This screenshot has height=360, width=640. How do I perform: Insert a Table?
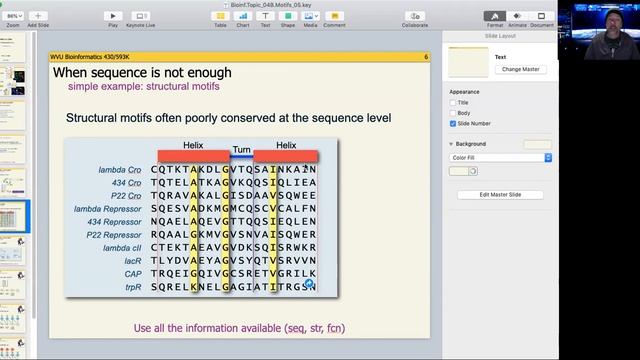click(x=220, y=16)
